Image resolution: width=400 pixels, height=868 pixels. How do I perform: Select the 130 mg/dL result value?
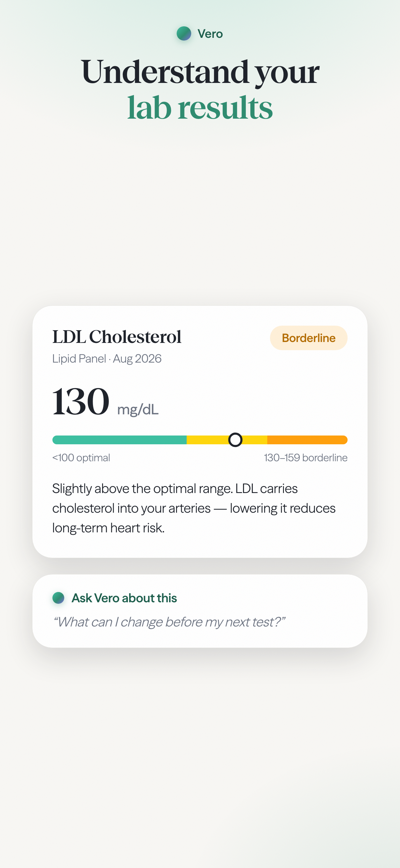105,402
